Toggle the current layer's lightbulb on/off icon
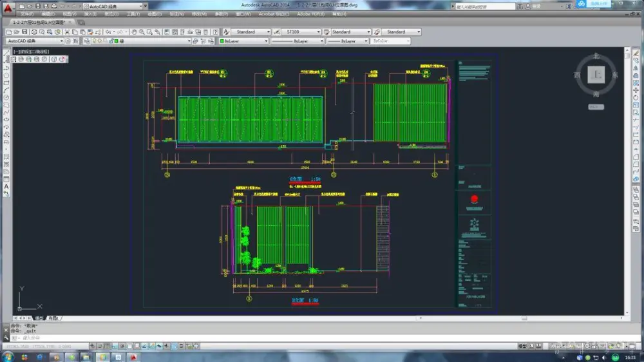The width and height of the screenshot is (644, 362). pyautogui.click(x=94, y=41)
